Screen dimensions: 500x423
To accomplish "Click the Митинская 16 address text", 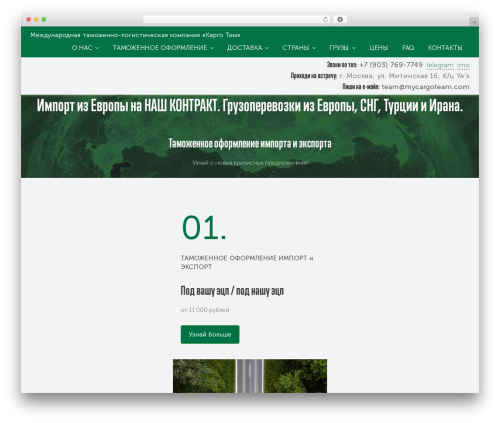I will point(404,76).
